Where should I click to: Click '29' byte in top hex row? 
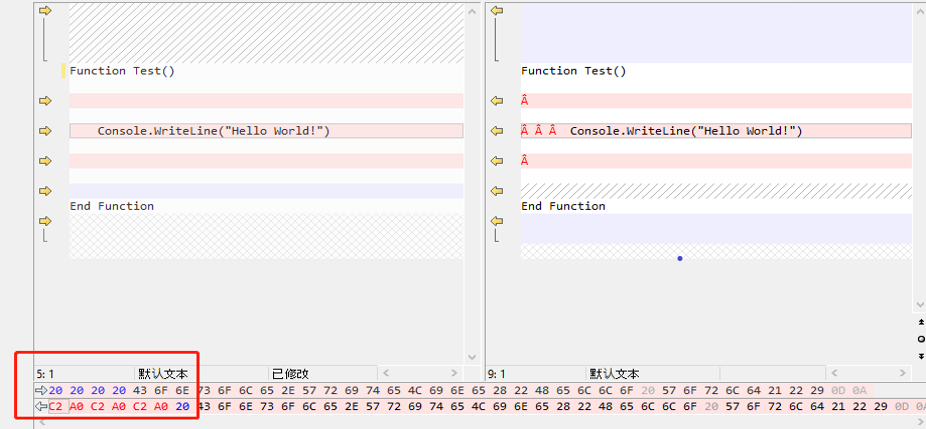[817, 391]
